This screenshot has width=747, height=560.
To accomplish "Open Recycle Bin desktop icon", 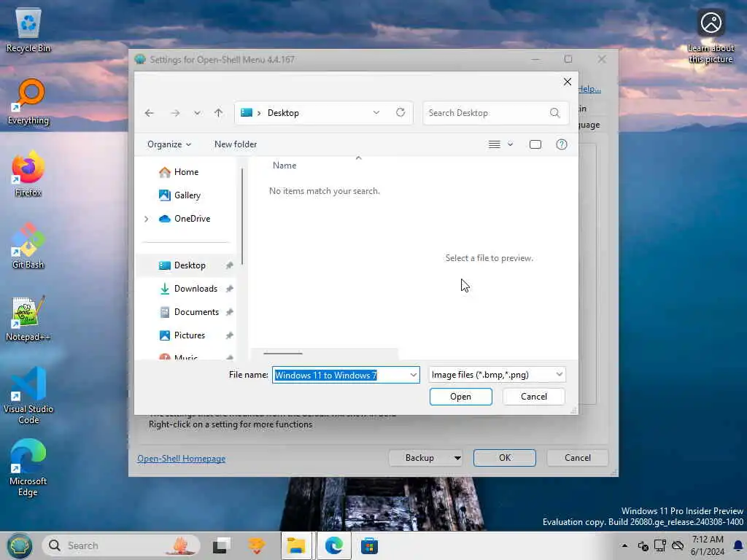I will (x=28, y=29).
